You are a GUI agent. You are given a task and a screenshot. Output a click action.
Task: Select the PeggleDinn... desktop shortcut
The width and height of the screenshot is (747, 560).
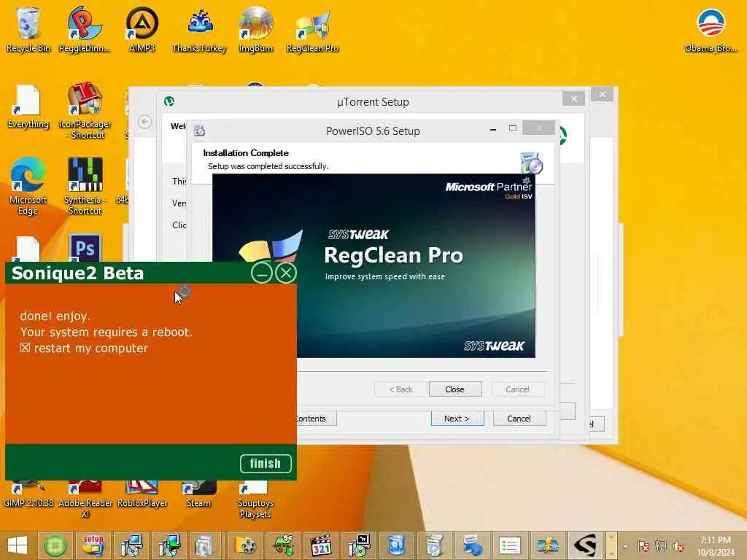tap(85, 29)
